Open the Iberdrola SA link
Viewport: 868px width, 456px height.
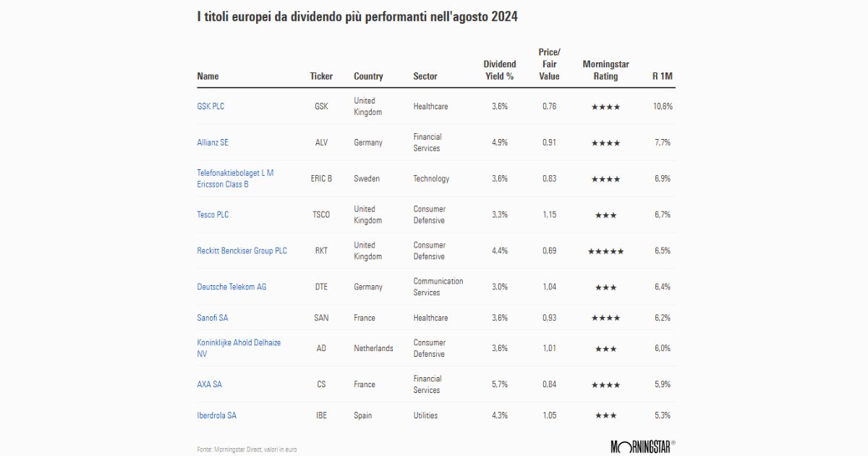(216, 415)
